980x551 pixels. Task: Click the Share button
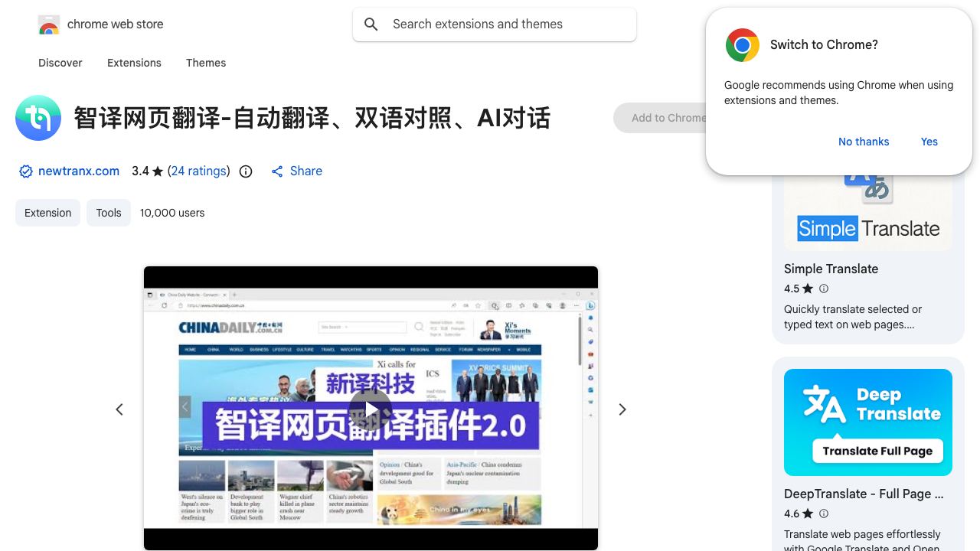(297, 171)
